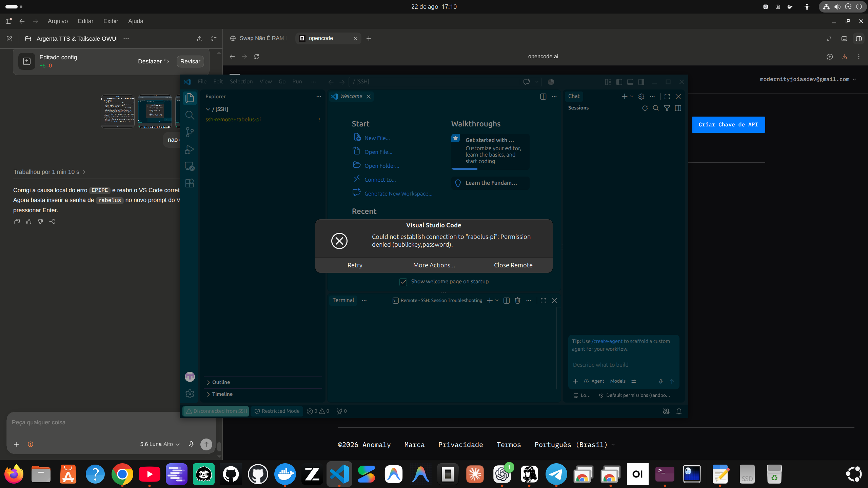Click the Criar Chave de API button

(x=728, y=125)
